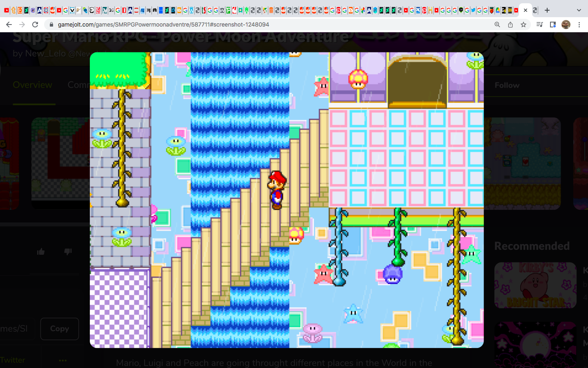Switch to the Wikipedia W tab
The image size is (588, 368).
tap(222, 10)
